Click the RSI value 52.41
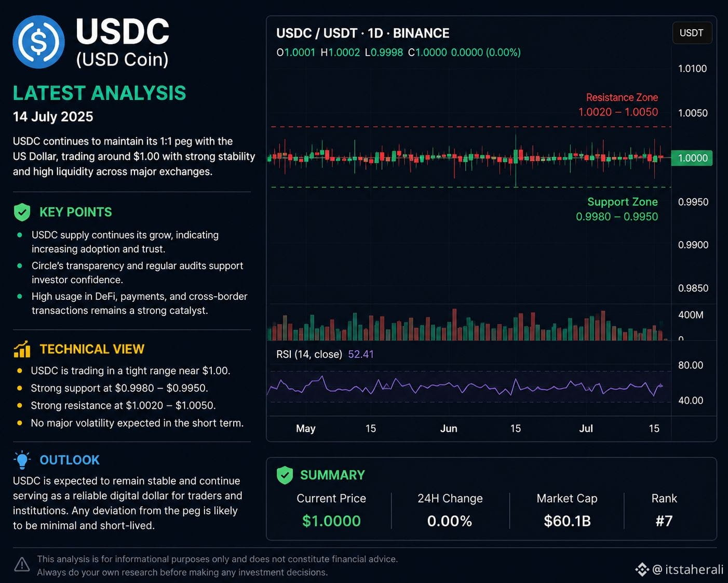The height and width of the screenshot is (583, 728). (x=361, y=354)
